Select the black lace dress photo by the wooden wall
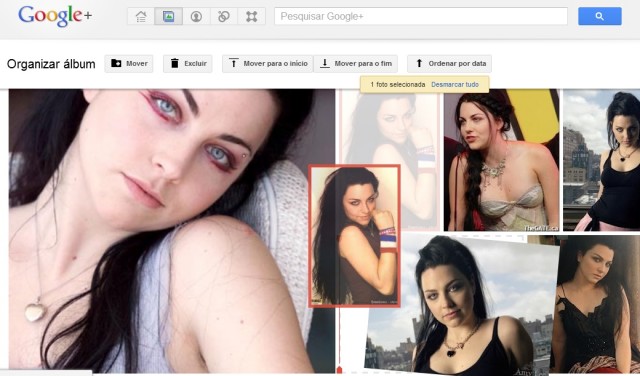Image resolution: width=640 pixels, height=376 pixels. click(x=595, y=304)
